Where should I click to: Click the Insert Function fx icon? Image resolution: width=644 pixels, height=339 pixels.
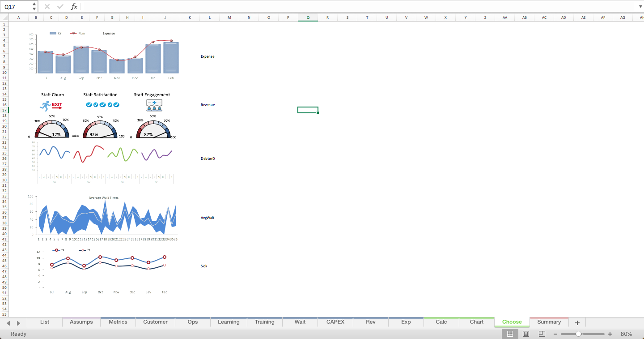(x=74, y=7)
